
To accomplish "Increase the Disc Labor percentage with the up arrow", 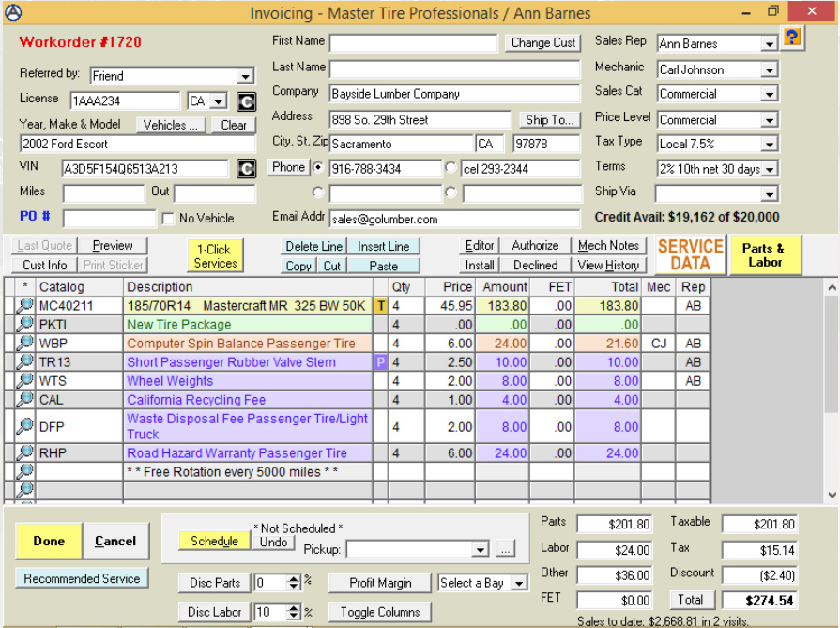I will click(x=294, y=607).
